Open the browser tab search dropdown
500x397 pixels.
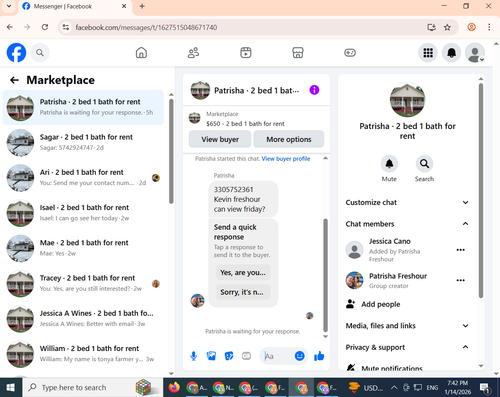coord(9,6)
